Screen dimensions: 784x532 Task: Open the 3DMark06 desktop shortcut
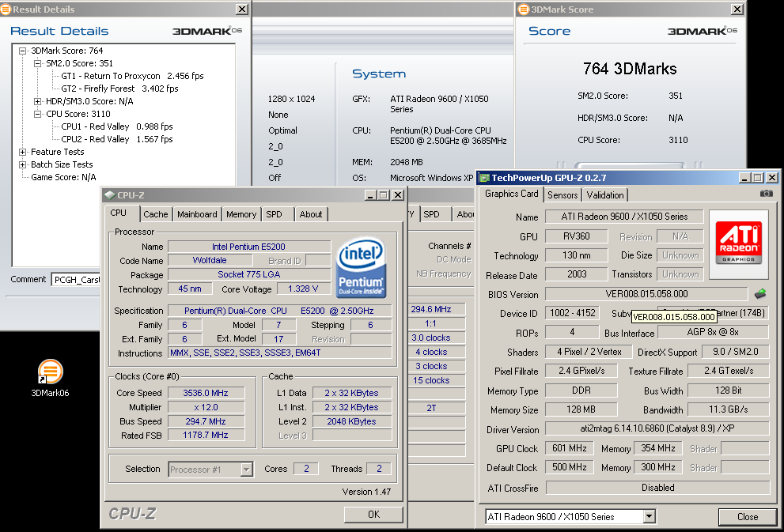50,378
